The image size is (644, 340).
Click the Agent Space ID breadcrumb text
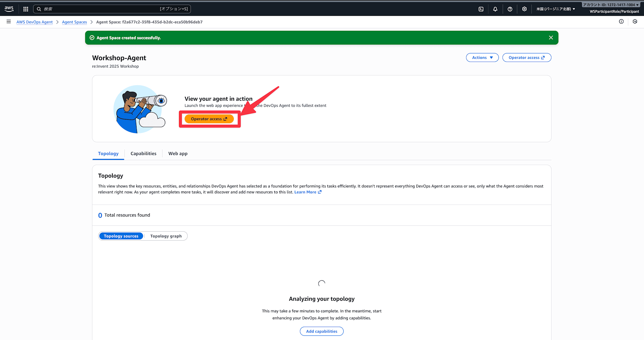[x=149, y=22]
